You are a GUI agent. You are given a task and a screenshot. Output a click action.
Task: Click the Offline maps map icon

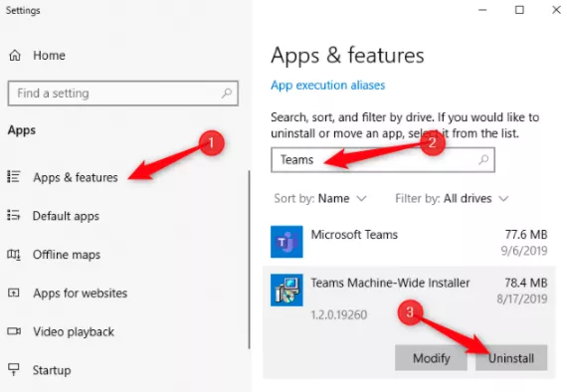click(x=14, y=255)
